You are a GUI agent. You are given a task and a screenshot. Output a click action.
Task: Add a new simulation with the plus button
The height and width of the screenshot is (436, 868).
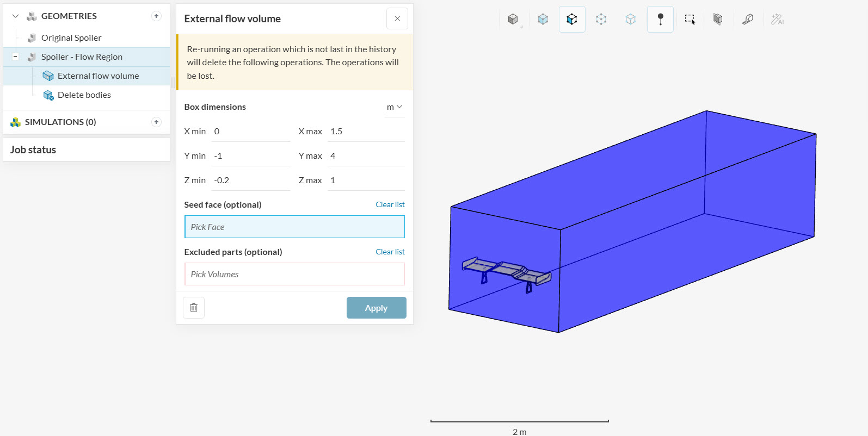click(156, 122)
